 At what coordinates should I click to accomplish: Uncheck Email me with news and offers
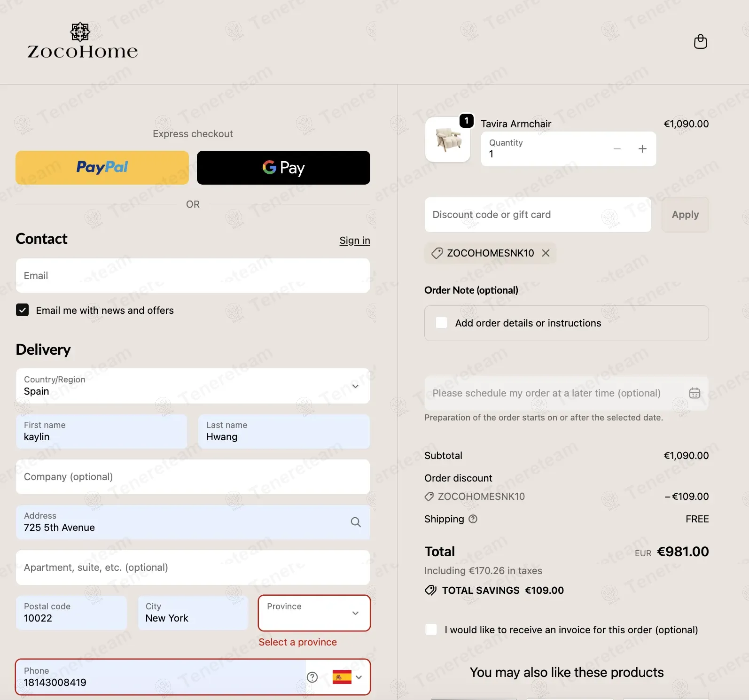click(x=22, y=310)
